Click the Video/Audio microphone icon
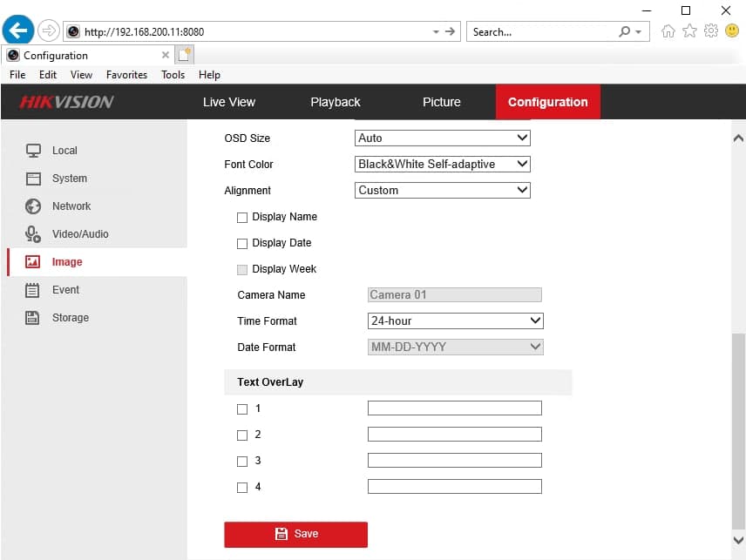The width and height of the screenshot is (746, 560). (33, 234)
